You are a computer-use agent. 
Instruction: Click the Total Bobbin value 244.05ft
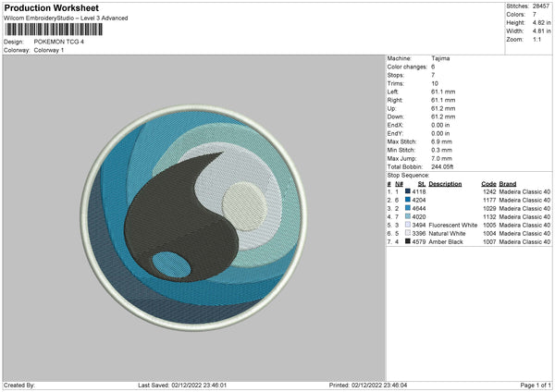click(x=442, y=166)
